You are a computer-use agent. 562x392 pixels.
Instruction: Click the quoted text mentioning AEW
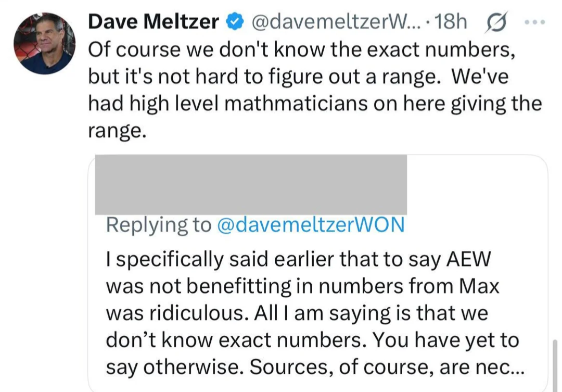(298, 260)
